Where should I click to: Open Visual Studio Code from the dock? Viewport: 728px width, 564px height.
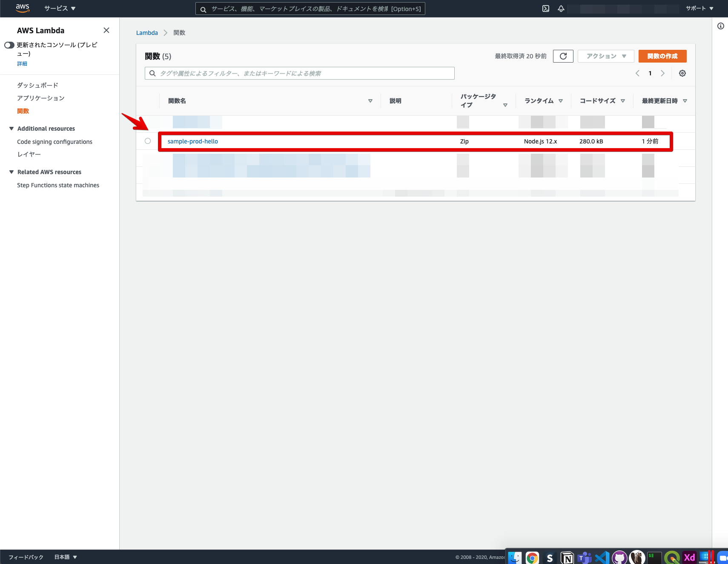coord(602,558)
